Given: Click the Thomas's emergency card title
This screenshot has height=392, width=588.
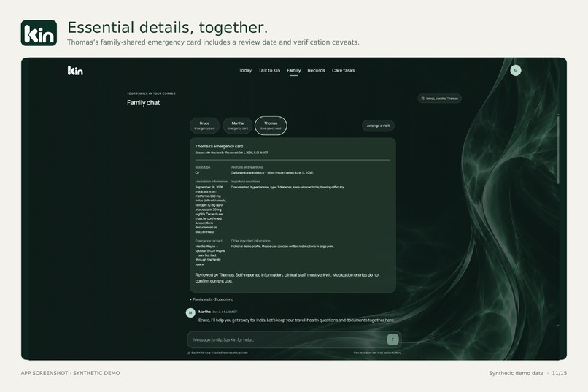Looking at the screenshot, I should point(219,146).
